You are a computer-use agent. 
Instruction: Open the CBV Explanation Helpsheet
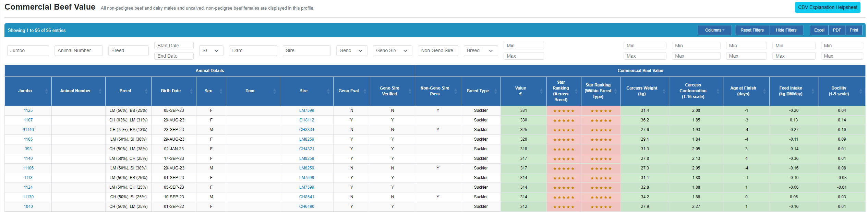828,7
